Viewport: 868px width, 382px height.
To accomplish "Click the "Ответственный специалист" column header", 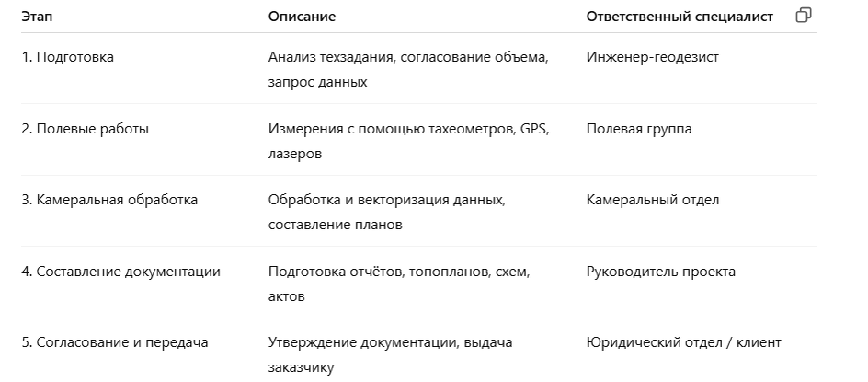I will 679,17.
